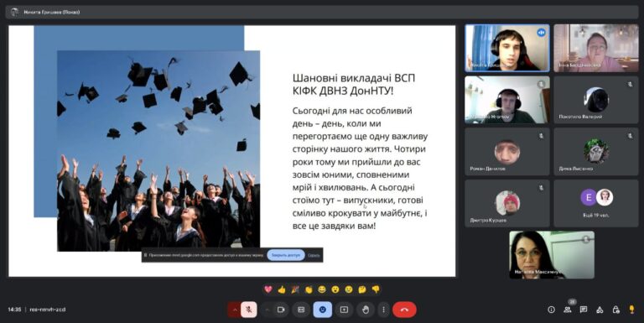Send the thinking face reaction
This screenshot has width=644, height=323.
pos(362,289)
